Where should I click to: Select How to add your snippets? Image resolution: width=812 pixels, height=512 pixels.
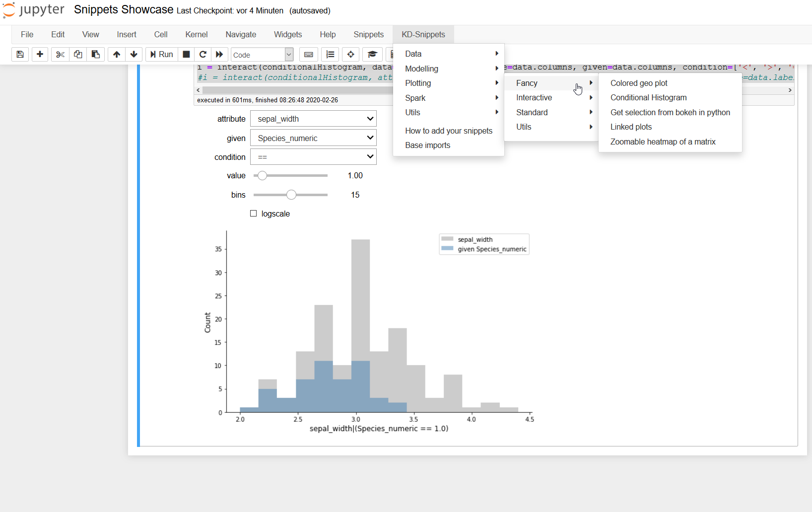(449, 131)
